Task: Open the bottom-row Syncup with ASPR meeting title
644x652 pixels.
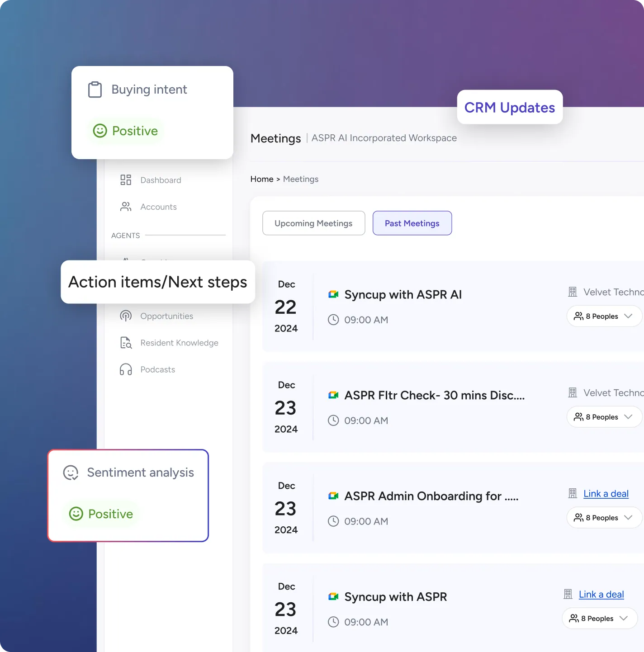Action: click(396, 597)
